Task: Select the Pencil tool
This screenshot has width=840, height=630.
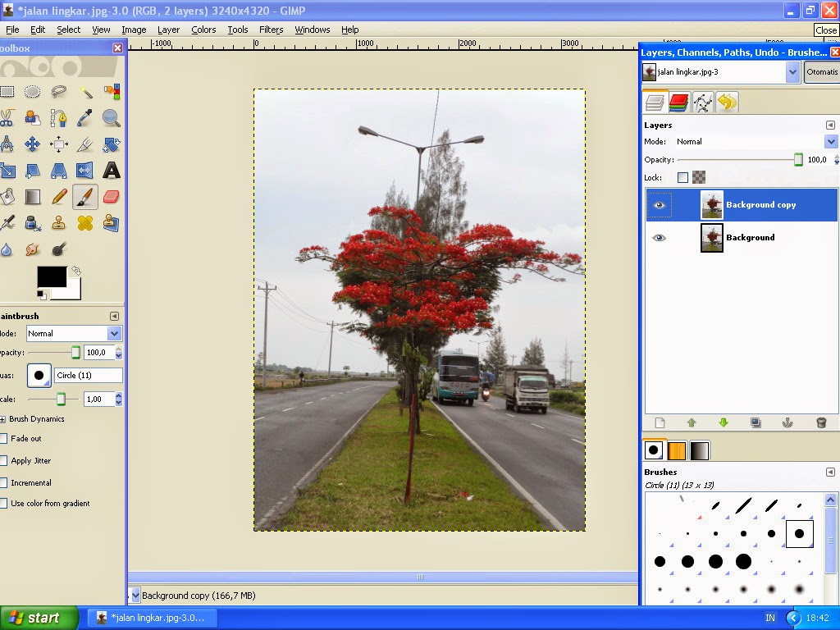Action: click(x=59, y=197)
